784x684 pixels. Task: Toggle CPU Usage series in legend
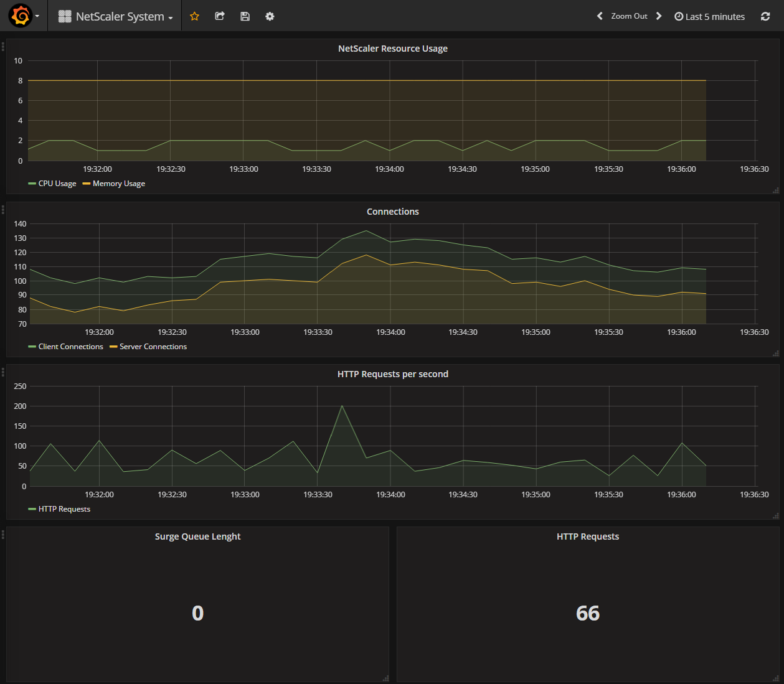(x=57, y=184)
